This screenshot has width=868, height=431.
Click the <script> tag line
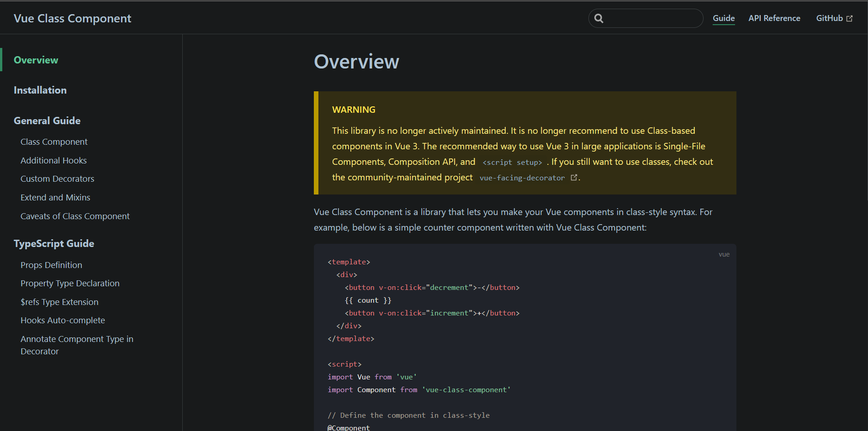344,364
